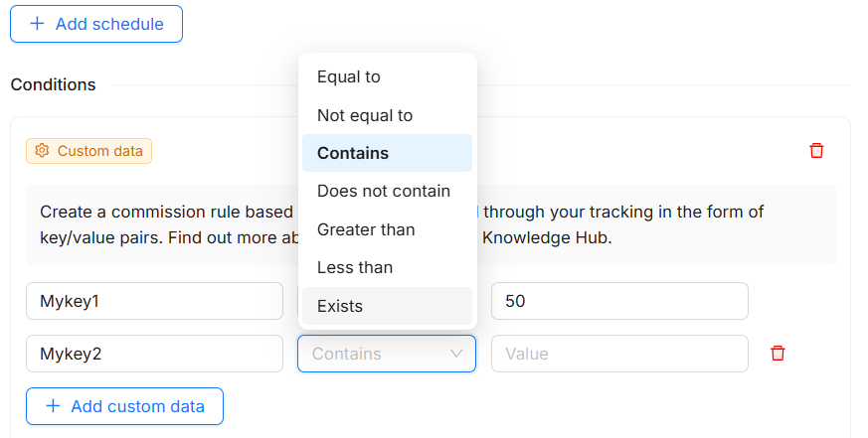Click the gear icon in Custom data tag
Image resolution: width=868 pixels, height=438 pixels.
point(42,151)
